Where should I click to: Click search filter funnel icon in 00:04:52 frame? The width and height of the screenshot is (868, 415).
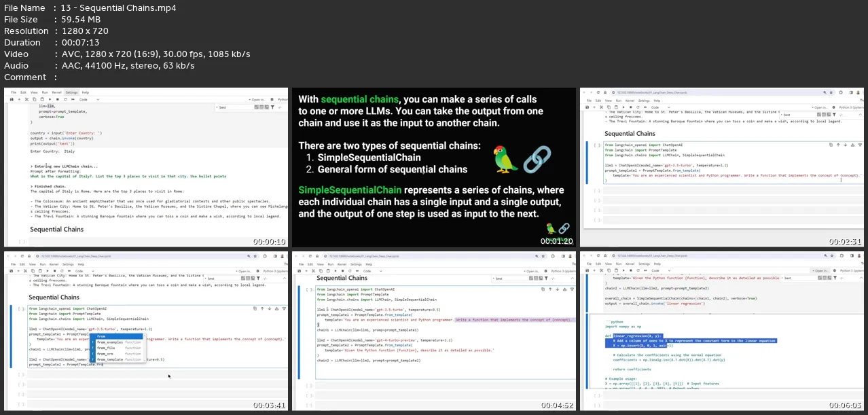pos(546,278)
